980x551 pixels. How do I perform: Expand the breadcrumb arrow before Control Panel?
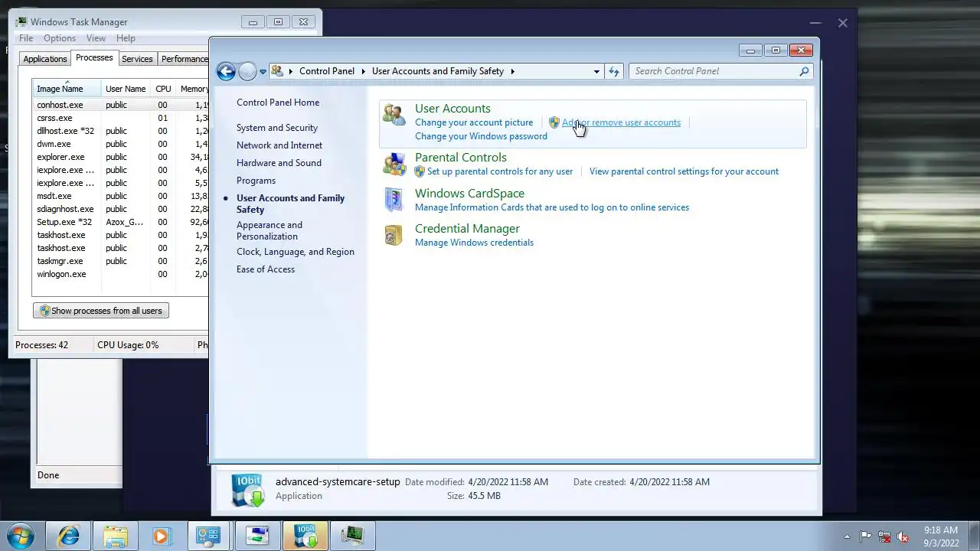point(291,71)
